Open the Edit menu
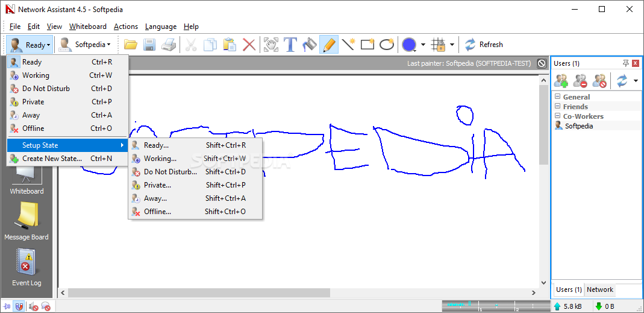 pos(34,27)
